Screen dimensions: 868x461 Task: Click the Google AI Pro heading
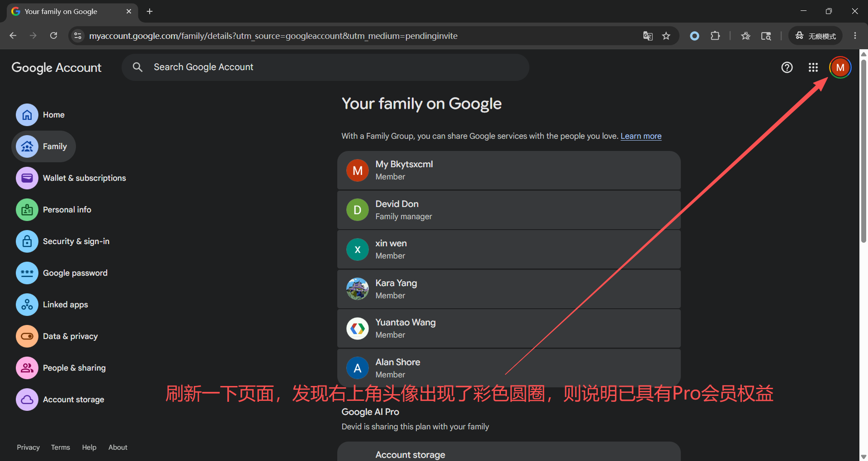tap(370, 412)
